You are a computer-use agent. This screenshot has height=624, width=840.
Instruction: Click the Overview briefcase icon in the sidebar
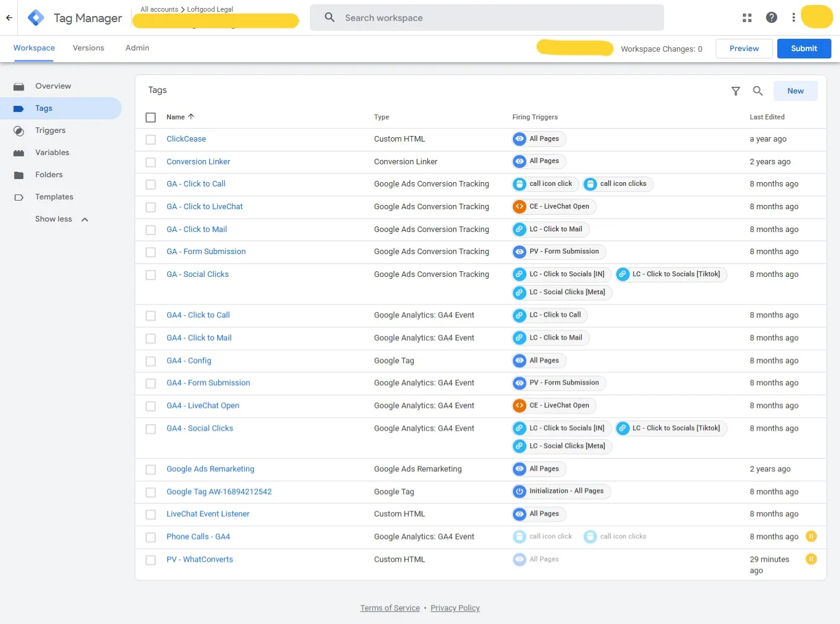[x=19, y=86]
